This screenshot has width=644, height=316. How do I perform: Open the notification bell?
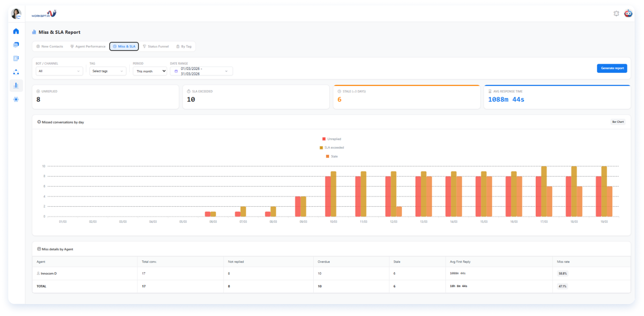point(616,13)
